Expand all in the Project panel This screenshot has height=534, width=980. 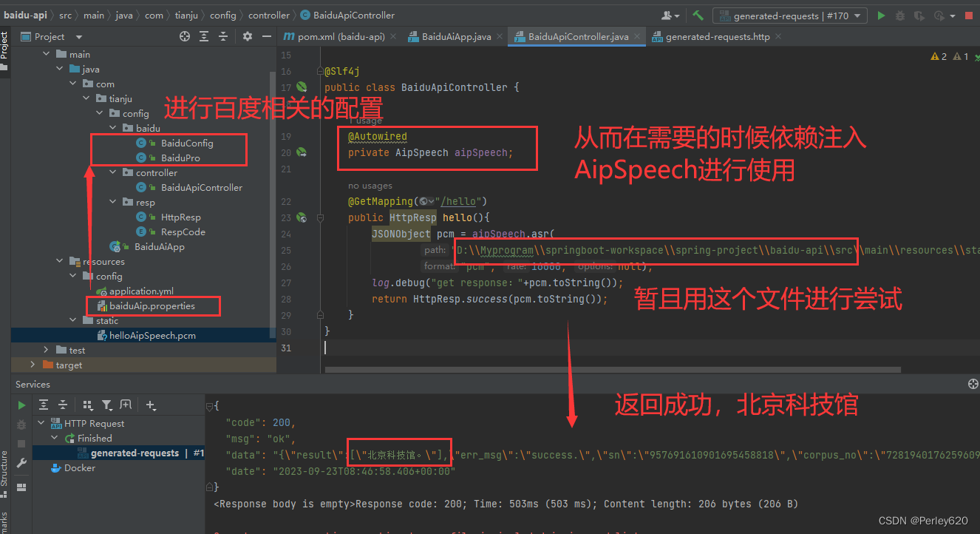point(204,36)
